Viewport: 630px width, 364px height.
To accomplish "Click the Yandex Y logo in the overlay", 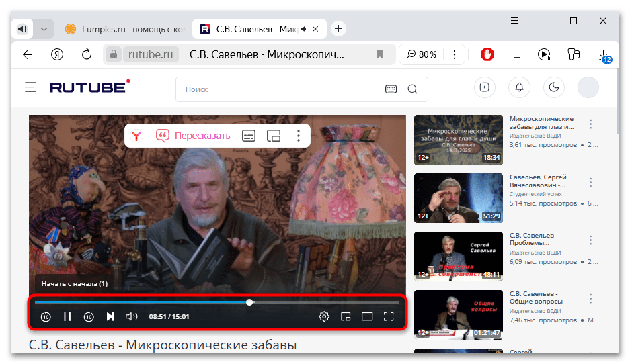I will coord(136,136).
